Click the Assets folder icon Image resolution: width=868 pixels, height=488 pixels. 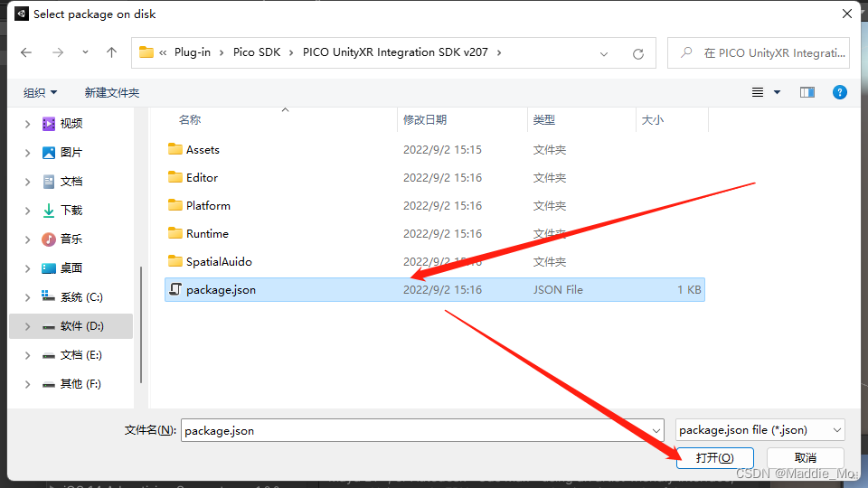[175, 149]
